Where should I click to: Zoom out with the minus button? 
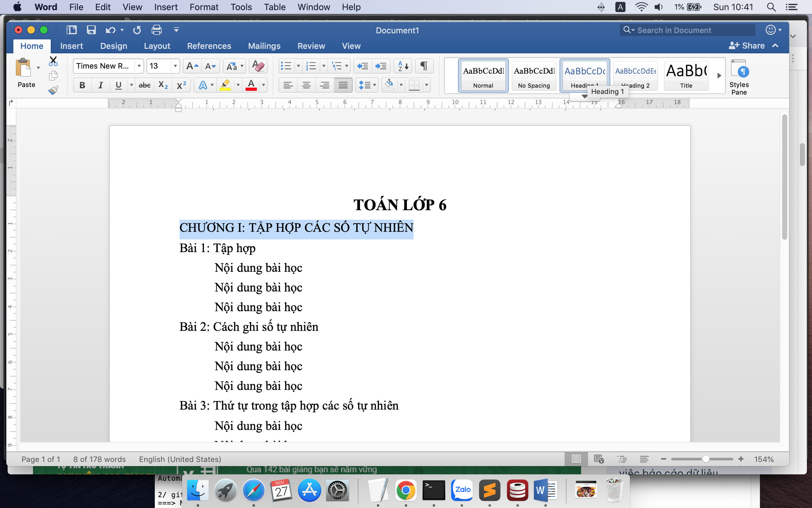click(663, 459)
